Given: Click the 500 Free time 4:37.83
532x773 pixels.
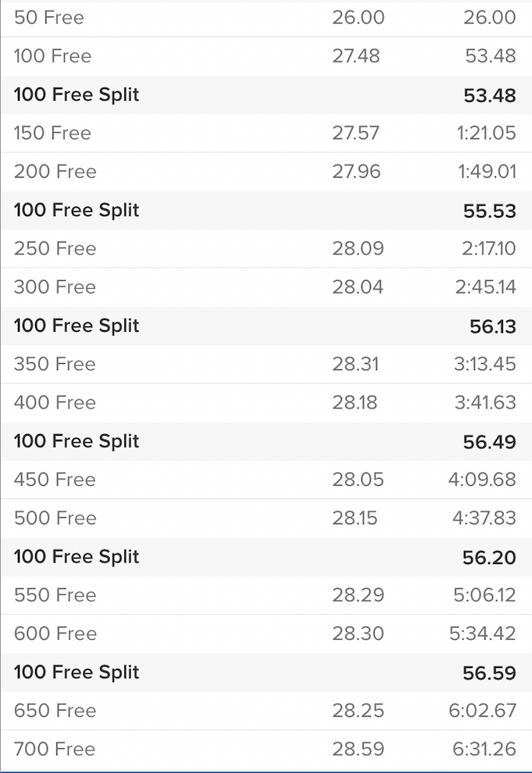Looking at the screenshot, I should pyautogui.click(x=484, y=518).
